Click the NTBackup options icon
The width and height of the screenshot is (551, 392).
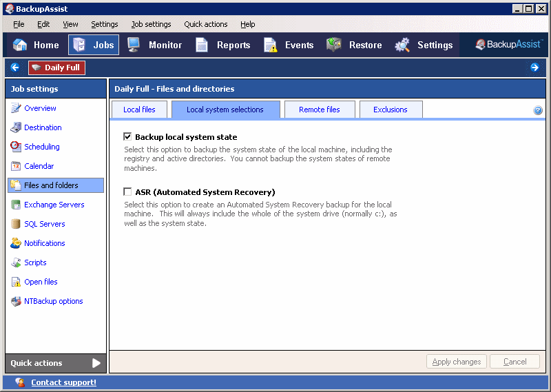point(16,301)
